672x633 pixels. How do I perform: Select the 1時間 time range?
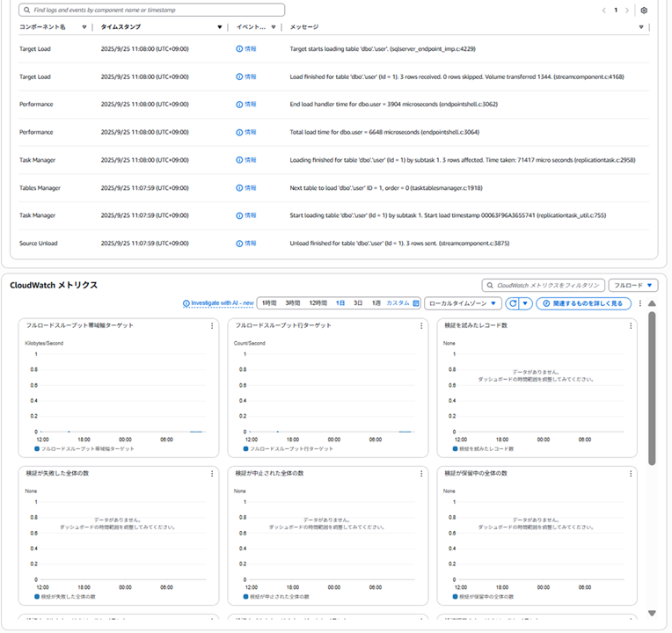pyautogui.click(x=269, y=303)
